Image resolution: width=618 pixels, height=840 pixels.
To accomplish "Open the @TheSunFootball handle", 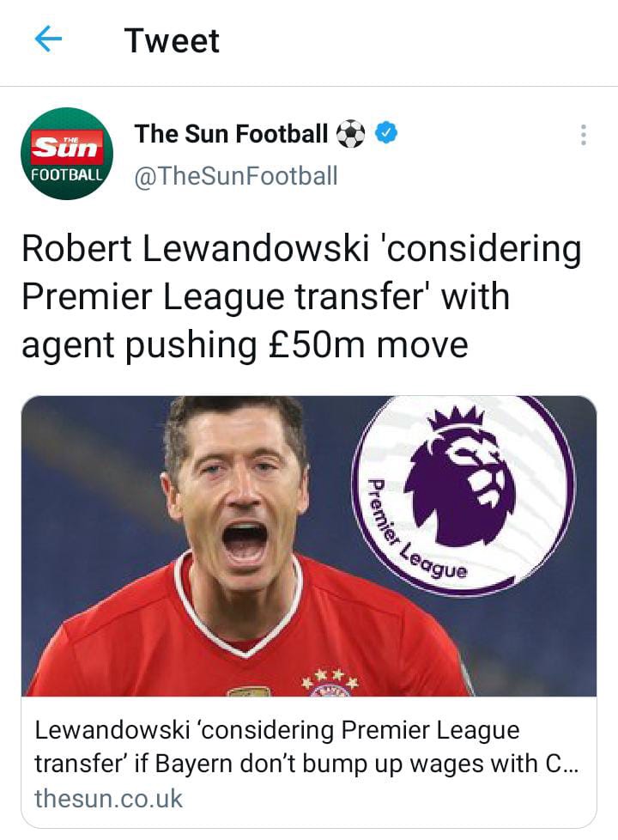I will [236, 176].
